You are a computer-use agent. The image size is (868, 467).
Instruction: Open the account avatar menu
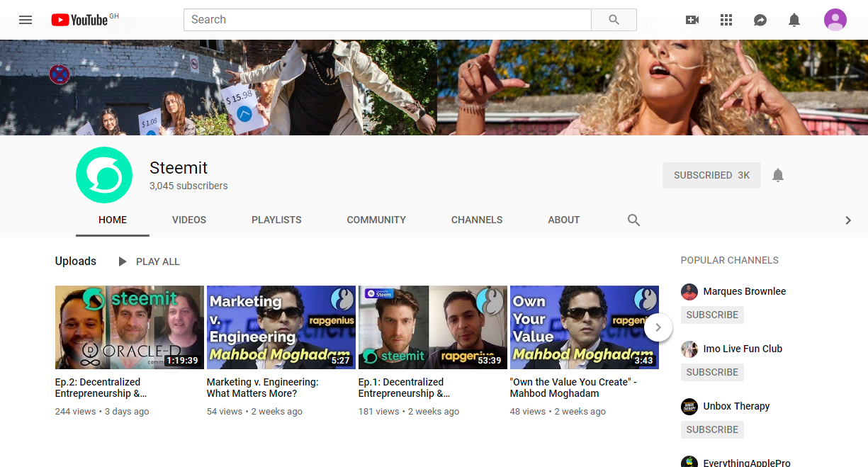pos(835,20)
